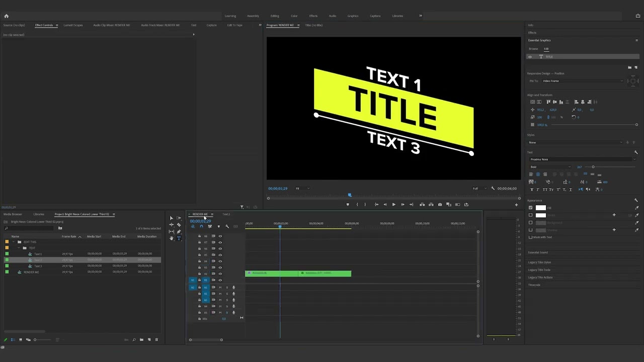This screenshot has width=644, height=362.
Task: Mute audio track A1
Action: (x=220, y=288)
